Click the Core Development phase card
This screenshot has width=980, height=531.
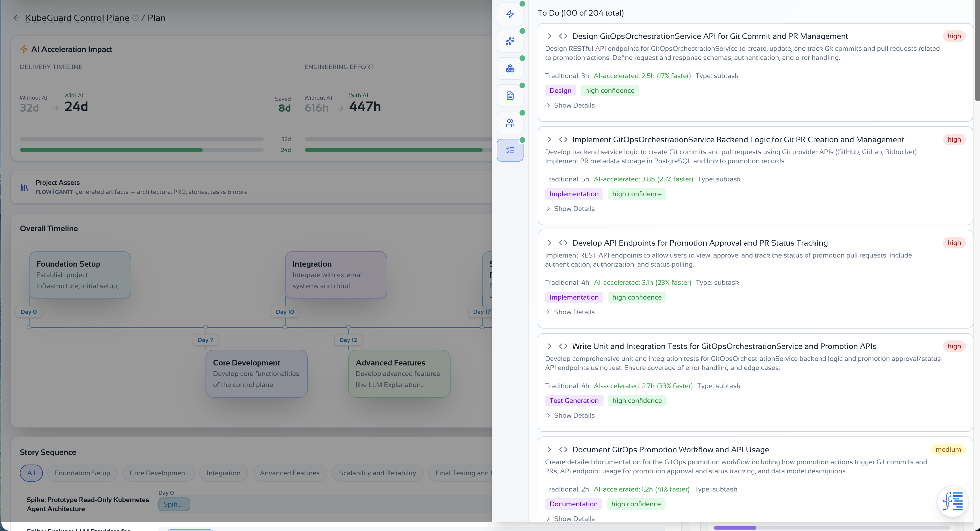(256, 374)
